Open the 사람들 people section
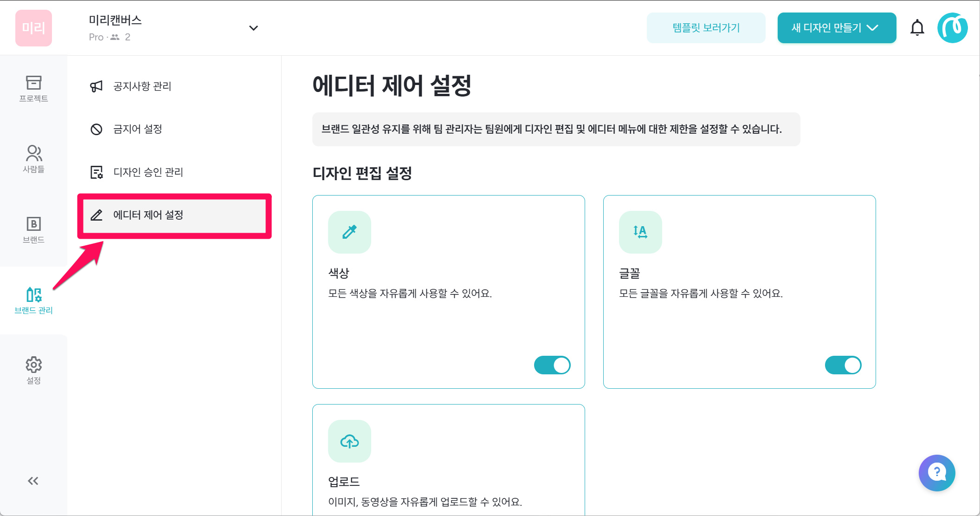This screenshot has width=980, height=516. 33,159
